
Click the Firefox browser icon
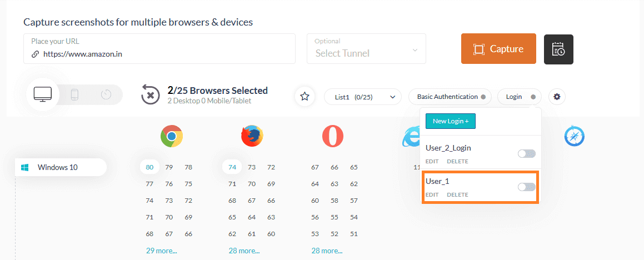pos(252,136)
